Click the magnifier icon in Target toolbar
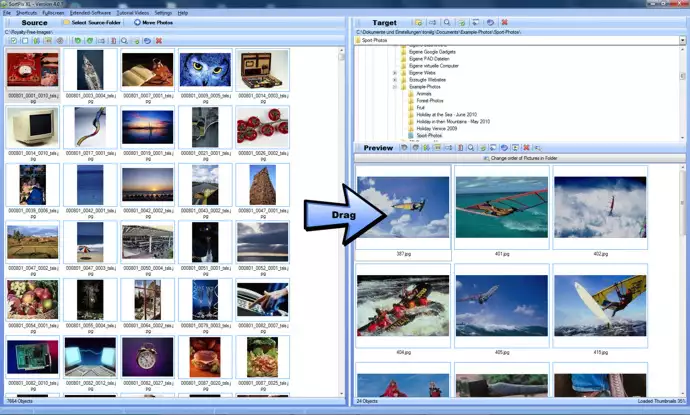Image resolution: width=690 pixels, height=415 pixels. tap(447, 22)
